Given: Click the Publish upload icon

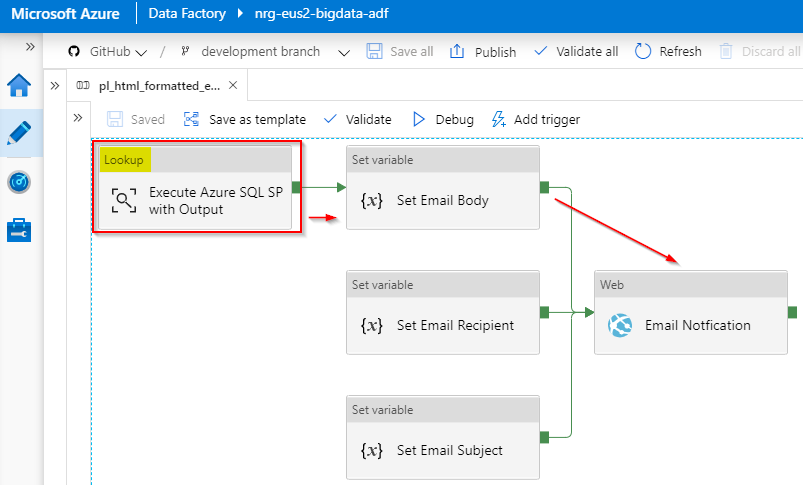Looking at the screenshot, I should click(x=457, y=51).
